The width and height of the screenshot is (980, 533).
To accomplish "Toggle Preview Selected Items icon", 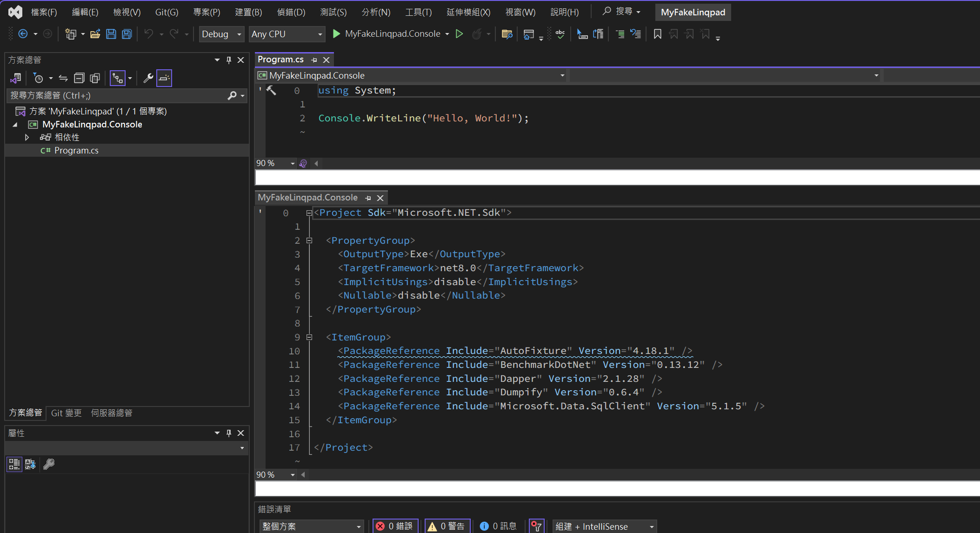I will click(164, 78).
